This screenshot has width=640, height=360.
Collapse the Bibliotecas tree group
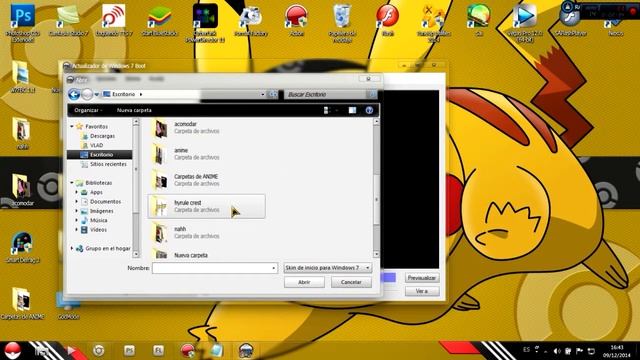tap(72, 183)
